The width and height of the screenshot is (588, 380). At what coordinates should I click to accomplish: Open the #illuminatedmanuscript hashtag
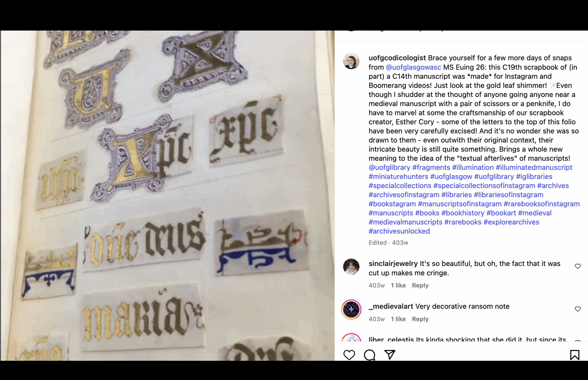pyautogui.click(x=534, y=167)
